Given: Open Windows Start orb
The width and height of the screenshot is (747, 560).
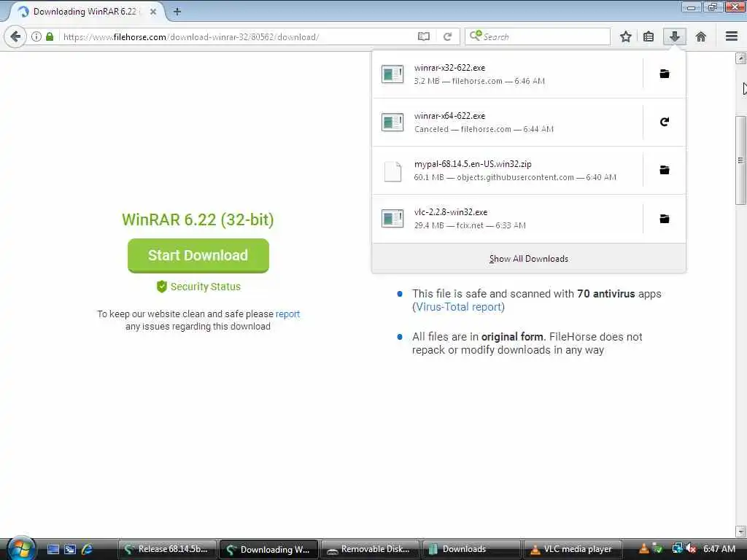Looking at the screenshot, I should coord(21,548).
